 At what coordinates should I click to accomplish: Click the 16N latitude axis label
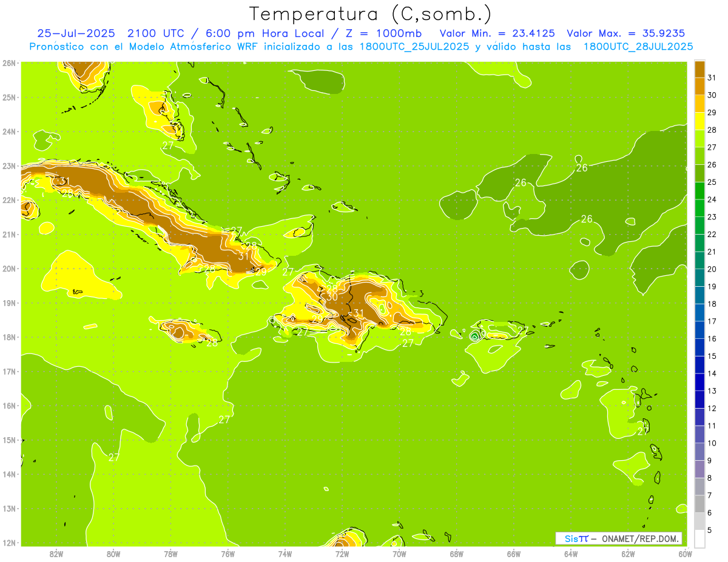(9, 406)
